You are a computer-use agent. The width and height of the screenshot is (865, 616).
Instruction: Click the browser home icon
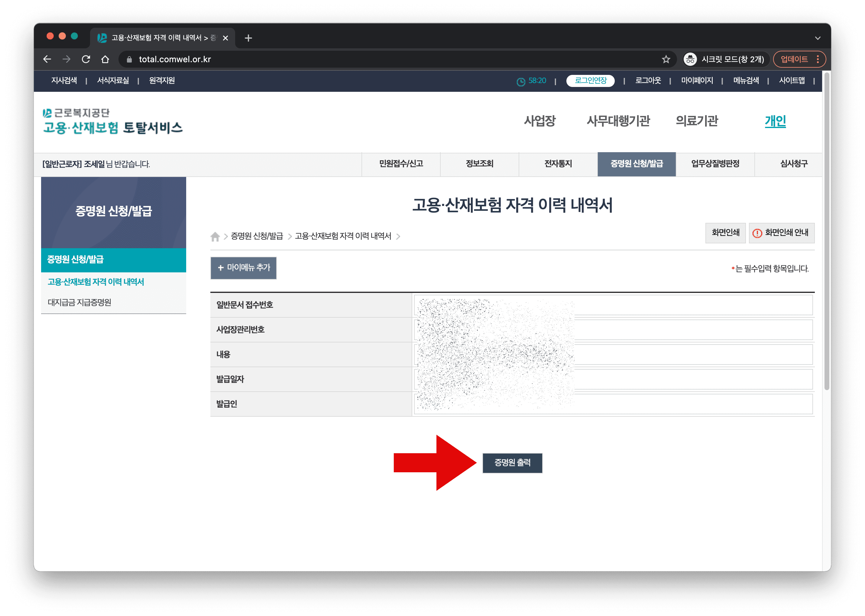(x=105, y=59)
